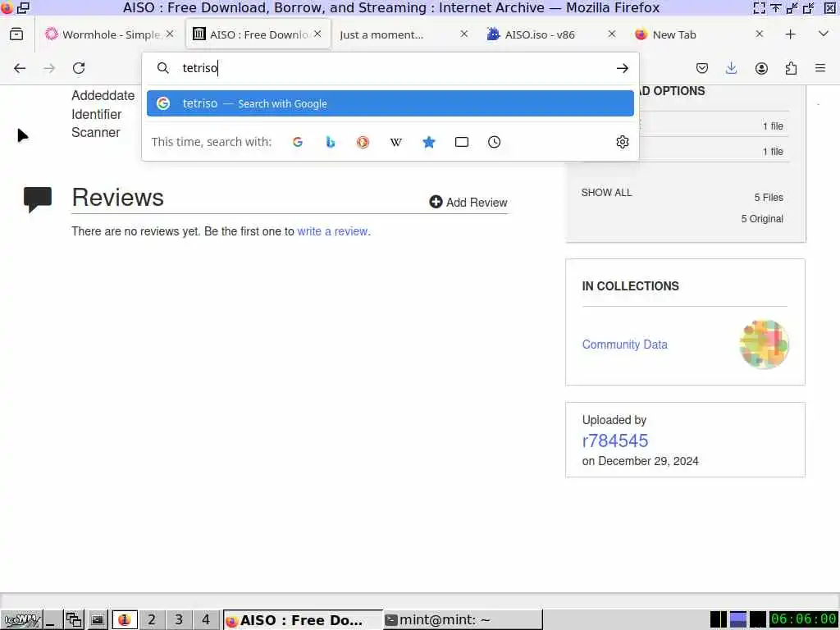The width and height of the screenshot is (840, 630).
Task: Go back with the back arrow
Action: pyautogui.click(x=20, y=68)
